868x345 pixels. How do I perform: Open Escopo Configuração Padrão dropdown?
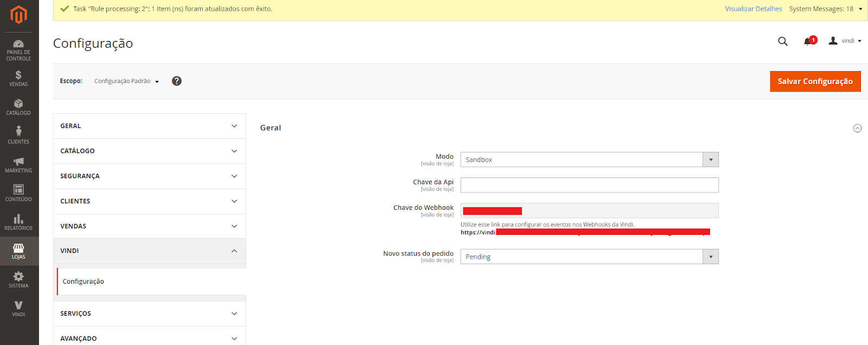(126, 81)
